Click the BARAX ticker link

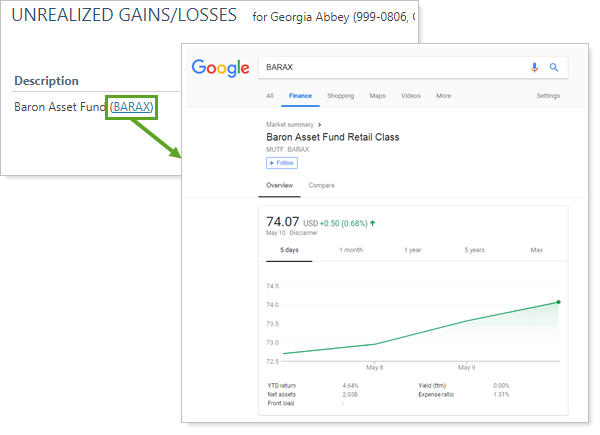(133, 106)
